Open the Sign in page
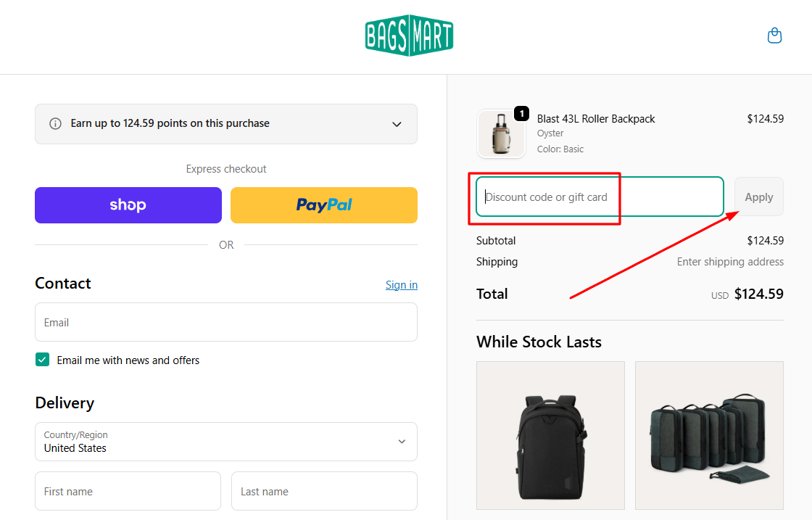Viewport: 812px width, 520px height. coord(401,284)
